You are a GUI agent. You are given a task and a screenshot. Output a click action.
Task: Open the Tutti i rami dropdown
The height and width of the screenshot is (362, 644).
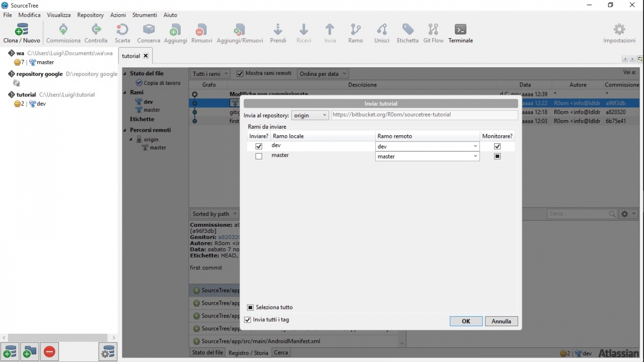click(210, 73)
